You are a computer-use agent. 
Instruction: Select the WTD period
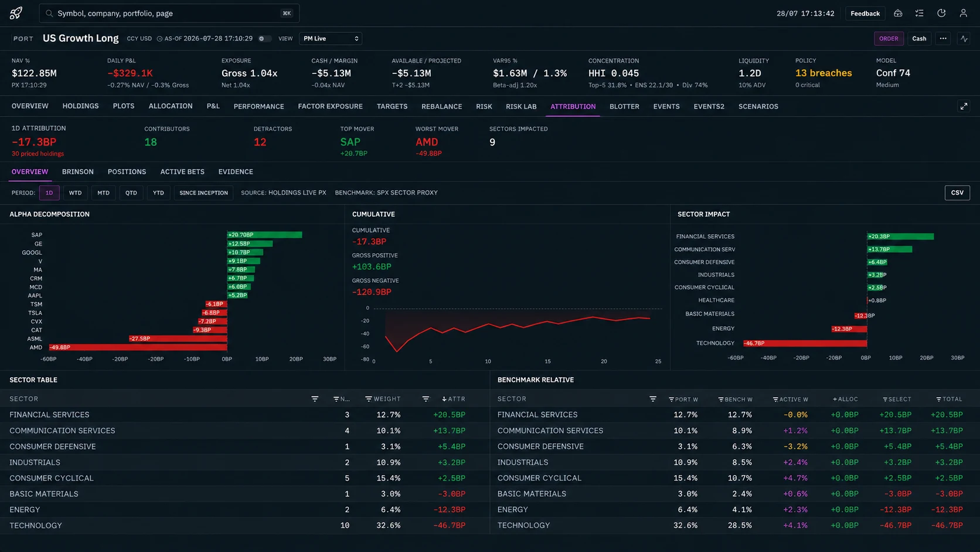tap(76, 193)
